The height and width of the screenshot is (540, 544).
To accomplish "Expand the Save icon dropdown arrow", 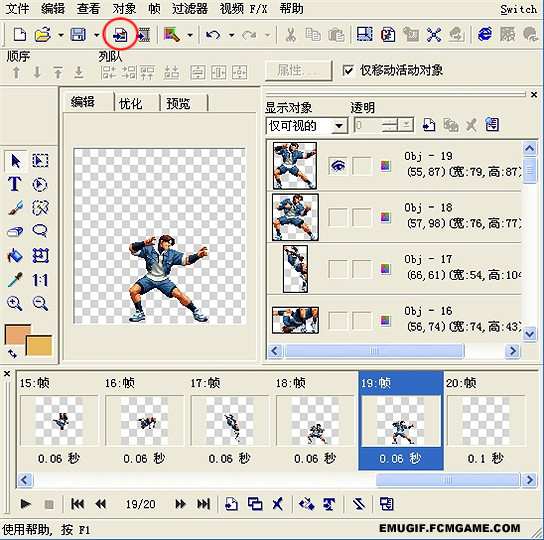I will (97, 35).
